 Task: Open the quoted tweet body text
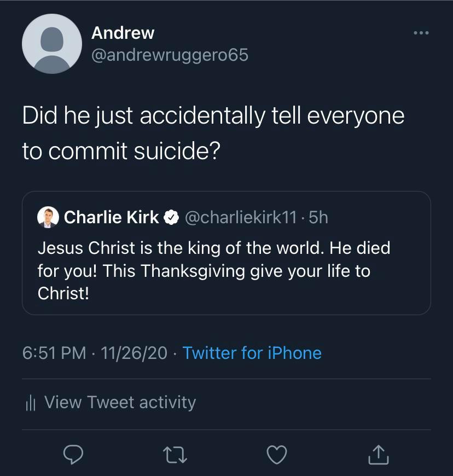(213, 270)
